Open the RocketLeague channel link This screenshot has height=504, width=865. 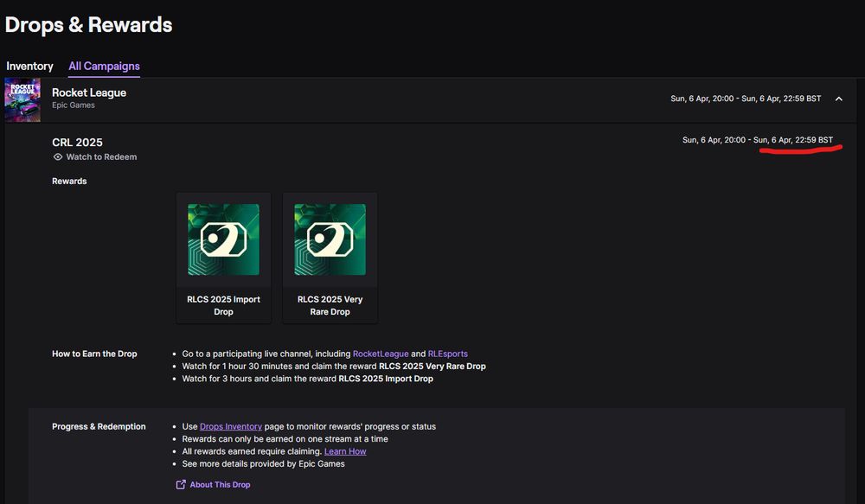point(381,354)
